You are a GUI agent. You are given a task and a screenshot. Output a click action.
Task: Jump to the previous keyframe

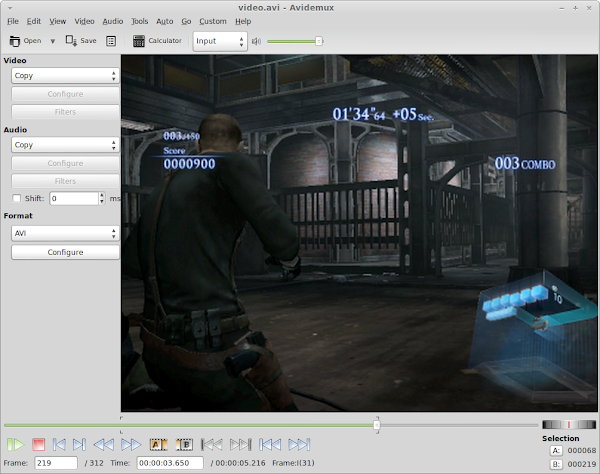tap(103, 445)
